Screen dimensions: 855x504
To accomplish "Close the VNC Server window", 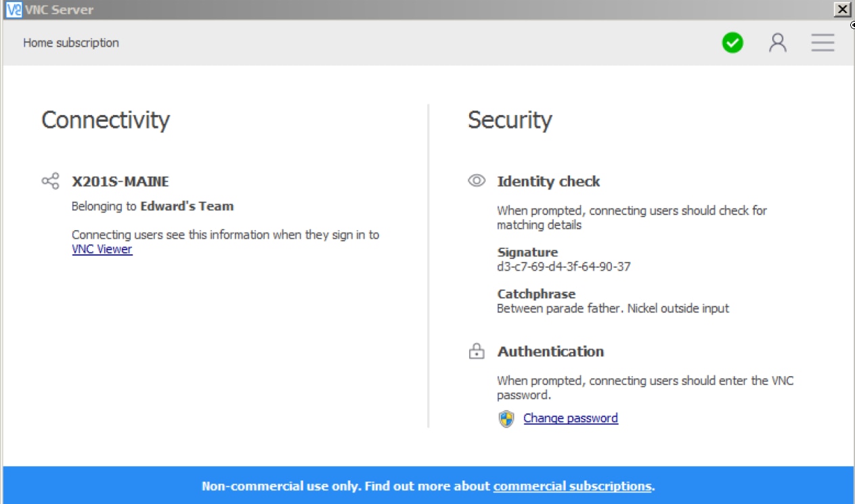I will tap(841, 9).
